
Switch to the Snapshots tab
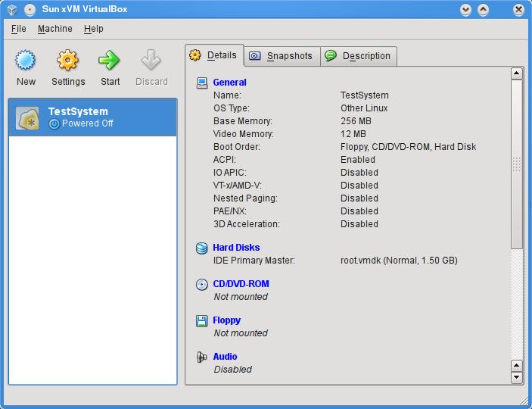coord(282,56)
